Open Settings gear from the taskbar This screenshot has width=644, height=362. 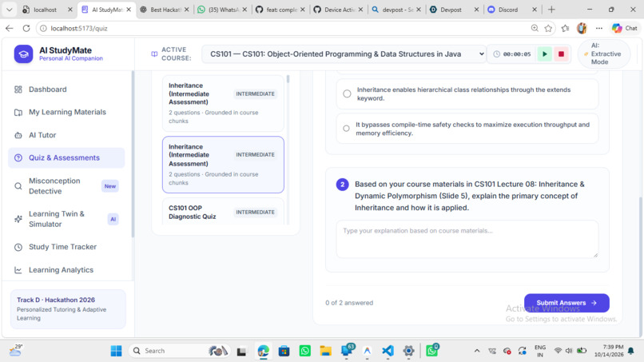(x=408, y=351)
